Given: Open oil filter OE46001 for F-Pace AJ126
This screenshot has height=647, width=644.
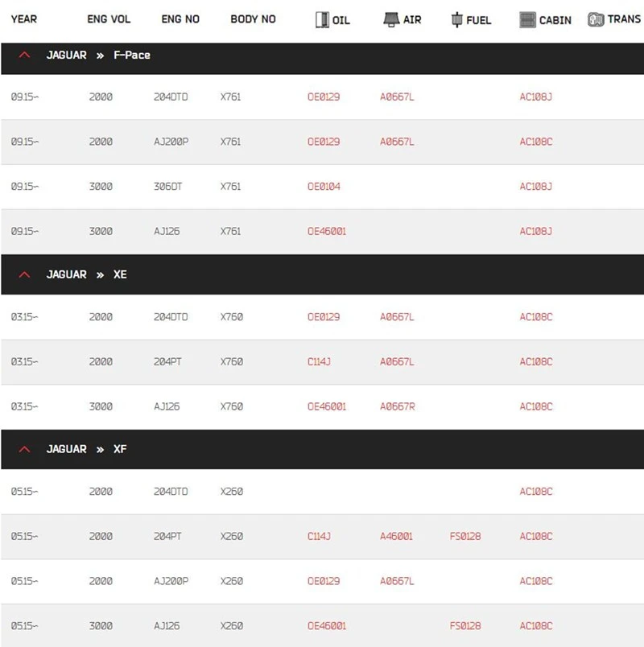Looking at the screenshot, I should tap(327, 231).
